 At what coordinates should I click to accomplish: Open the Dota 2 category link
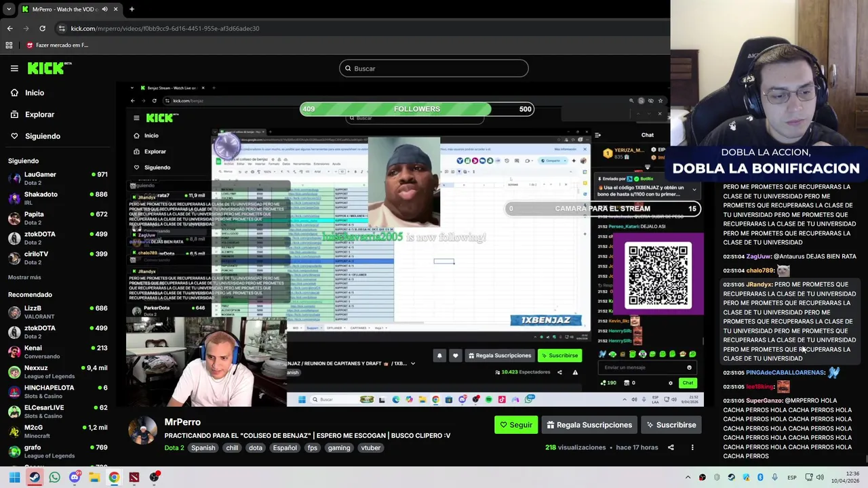pos(174,447)
